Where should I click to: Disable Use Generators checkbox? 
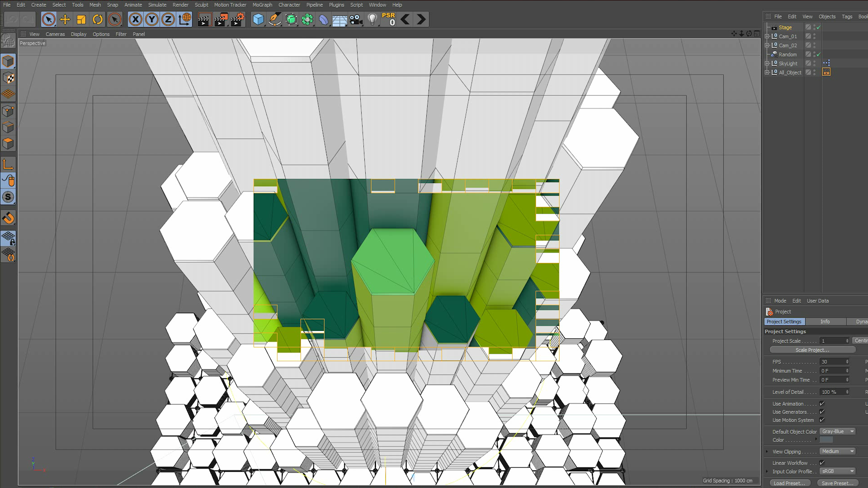(822, 412)
